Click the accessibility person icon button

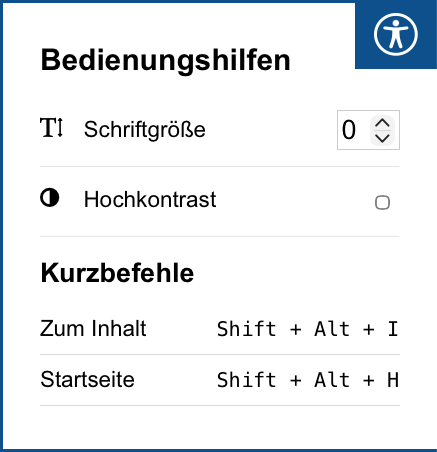click(x=396, y=34)
